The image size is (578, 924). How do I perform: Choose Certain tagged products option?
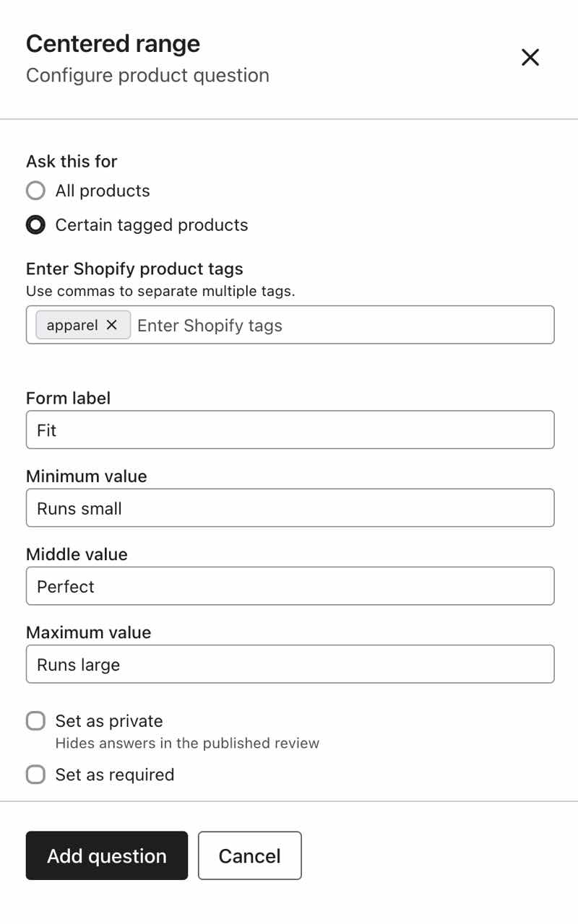tap(35, 225)
